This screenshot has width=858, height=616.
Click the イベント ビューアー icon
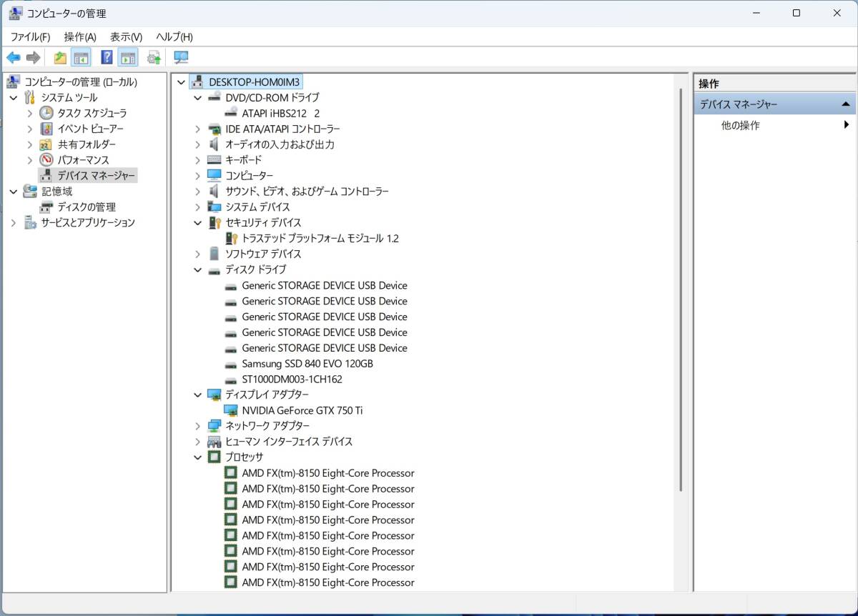coord(46,129)
